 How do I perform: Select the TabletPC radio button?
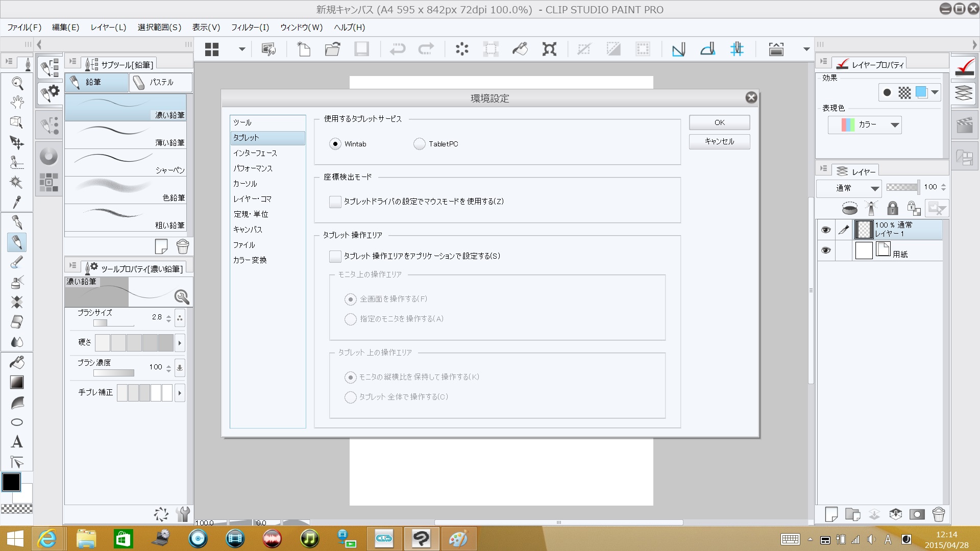pos(420,144)
